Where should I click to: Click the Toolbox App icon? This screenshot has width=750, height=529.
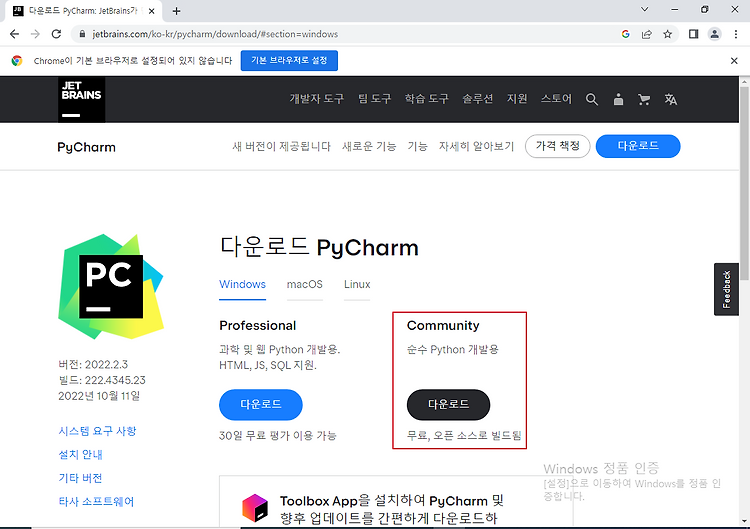coord(255,508)
